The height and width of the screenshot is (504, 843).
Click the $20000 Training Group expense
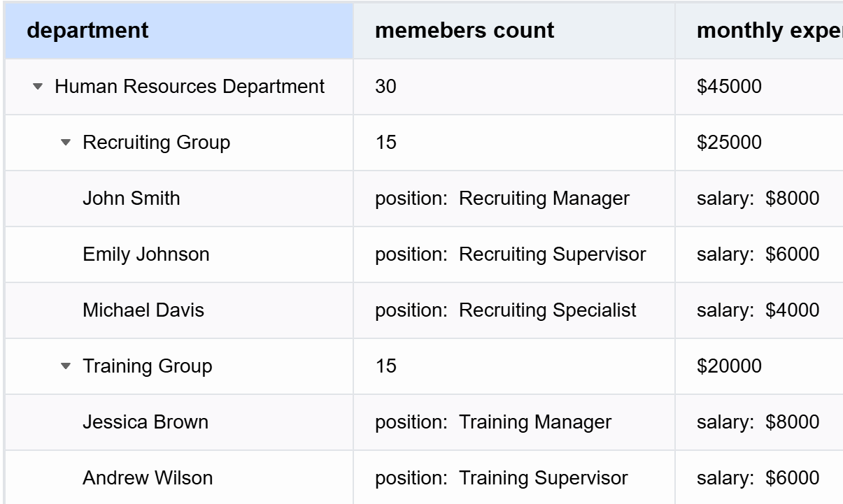[x=729, y=366]
